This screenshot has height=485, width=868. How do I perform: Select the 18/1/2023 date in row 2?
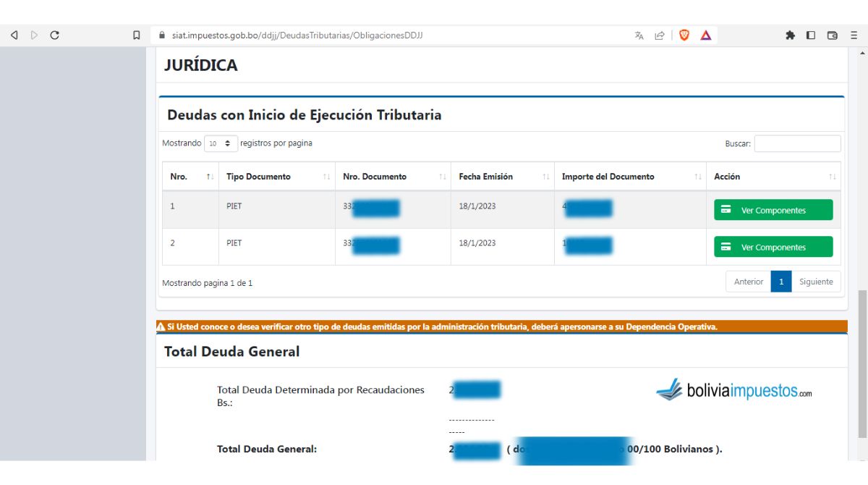[477, 243]
